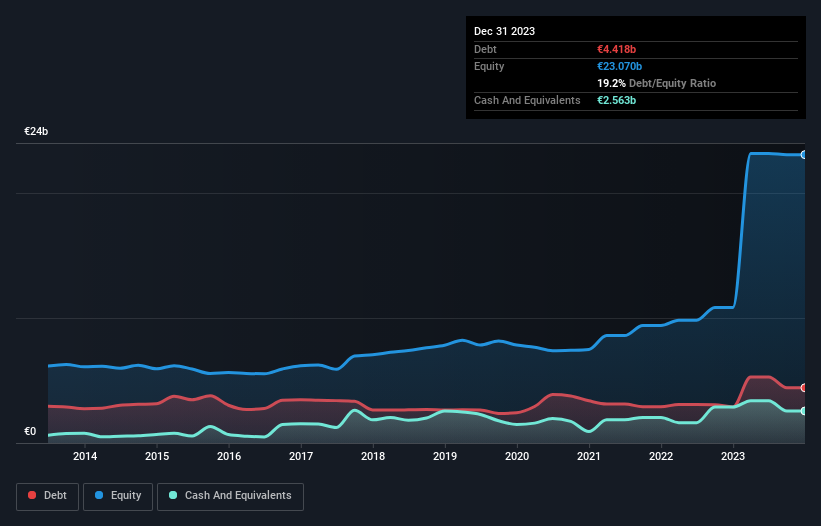
Task: Click the 2018 x-axis label
Action: pos(373,456)
